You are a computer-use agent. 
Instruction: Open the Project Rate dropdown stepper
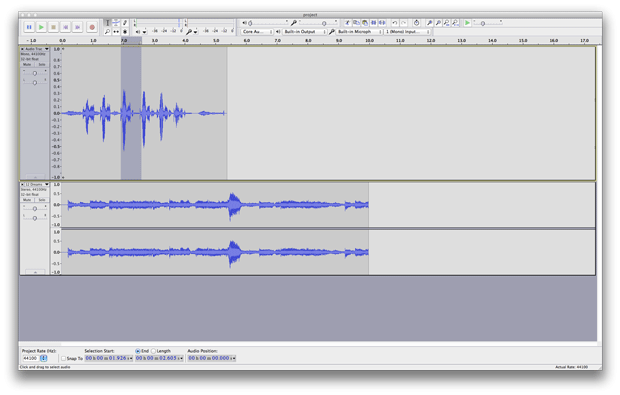pyautogui.click(x=43, y=358)
